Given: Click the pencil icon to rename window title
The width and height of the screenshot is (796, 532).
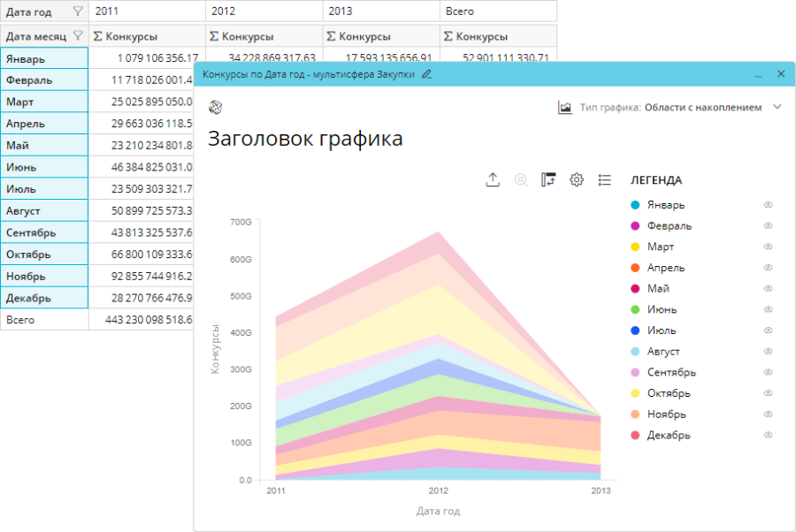Looking at the screenshot, I should click(427, 74).
